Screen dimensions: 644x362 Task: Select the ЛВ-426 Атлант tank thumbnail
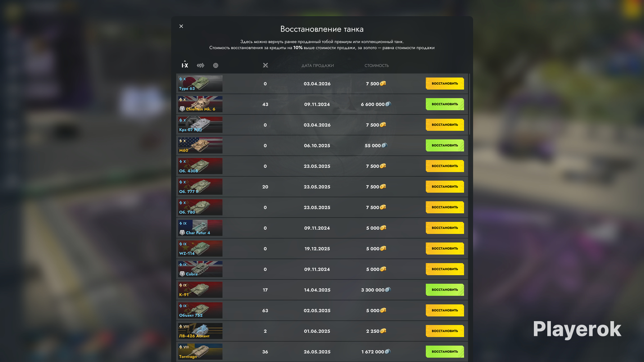tap(200, 331)
